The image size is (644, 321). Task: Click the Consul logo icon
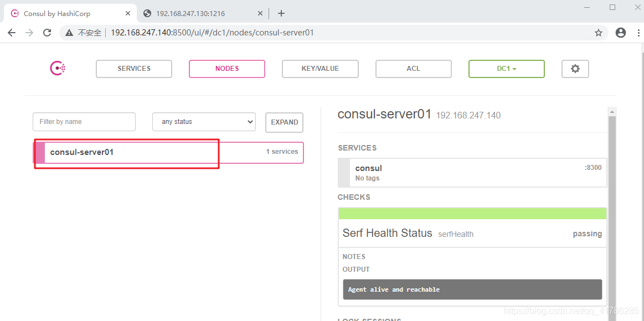[58, 69]
